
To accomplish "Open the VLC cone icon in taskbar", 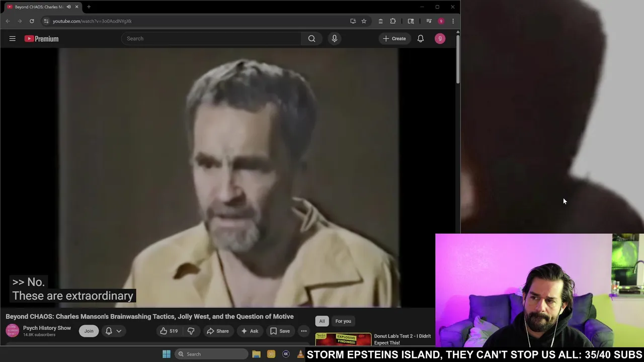I will point(300,354).
